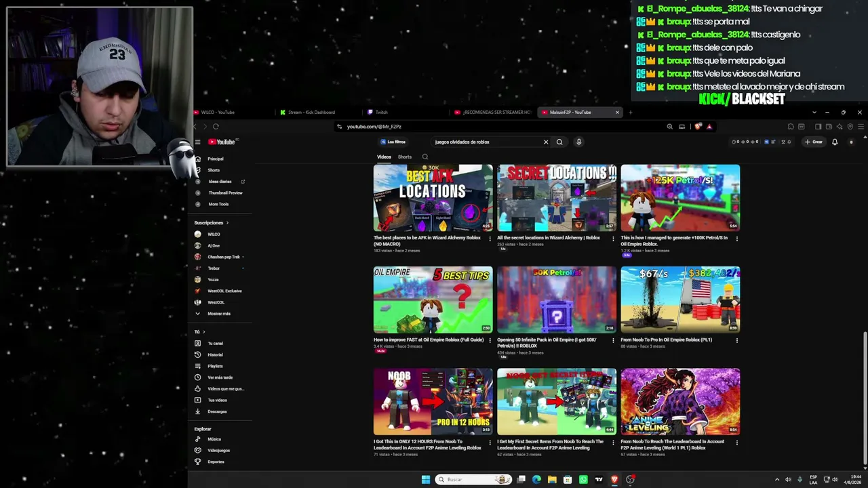
Task: Clear the YouTube search text
Action: 545,142
